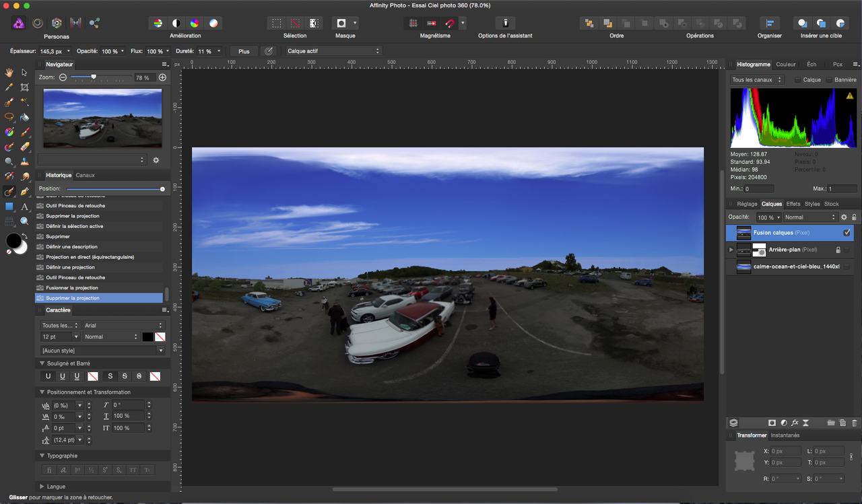
Task: Open the Masque dropdown arrow
Action: coord(355,23)
